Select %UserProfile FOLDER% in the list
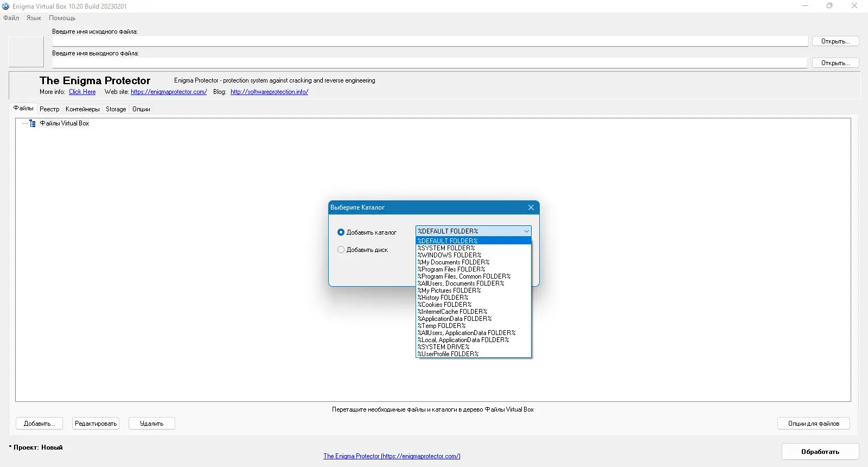868x467 pixels. pyautogui.click(x=473, y=354)
